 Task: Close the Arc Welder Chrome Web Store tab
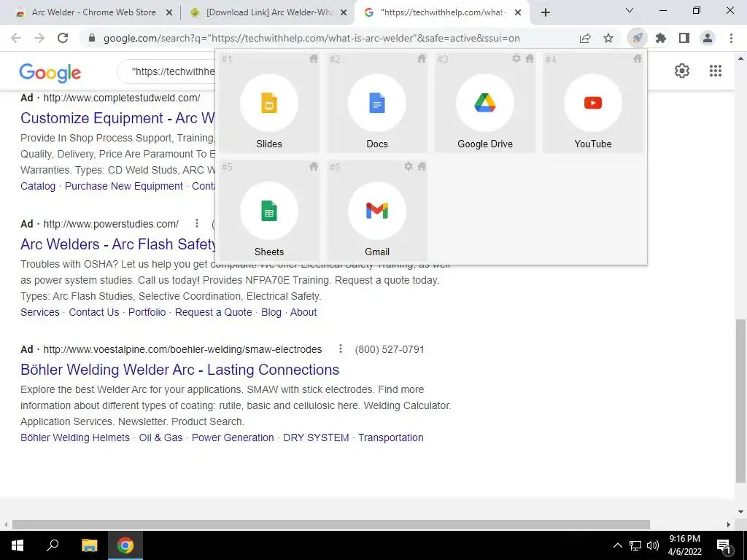169,13
